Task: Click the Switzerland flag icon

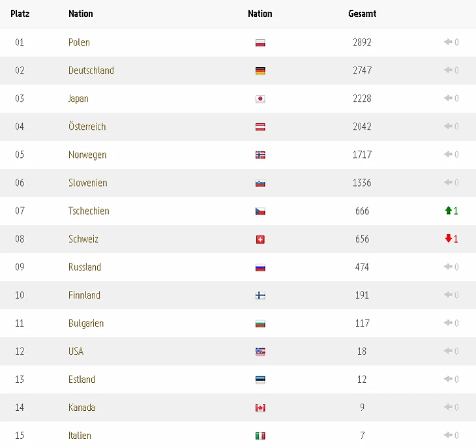Action: [x=260, y=239]
